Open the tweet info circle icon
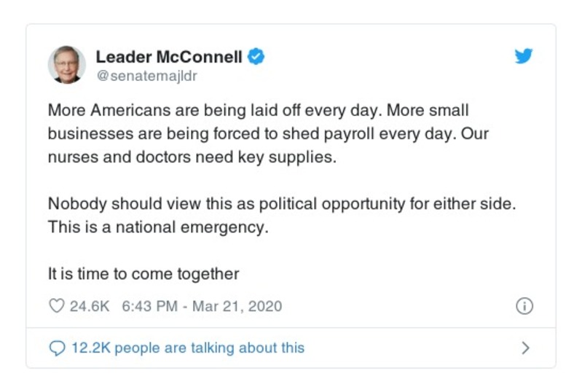The image size is (582, 392). 524,306
